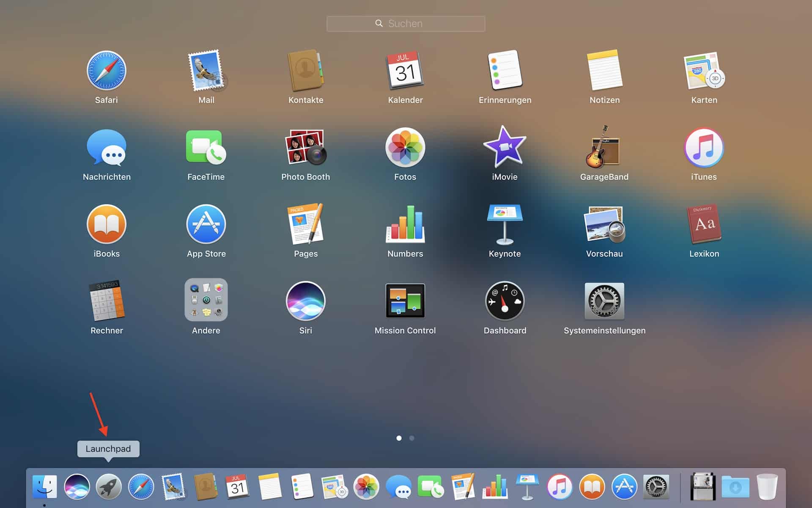Start FaceTime from the Launchpad grid
Image resolution: width=812 pixels, height=508 pixels.
click(206, 147)
